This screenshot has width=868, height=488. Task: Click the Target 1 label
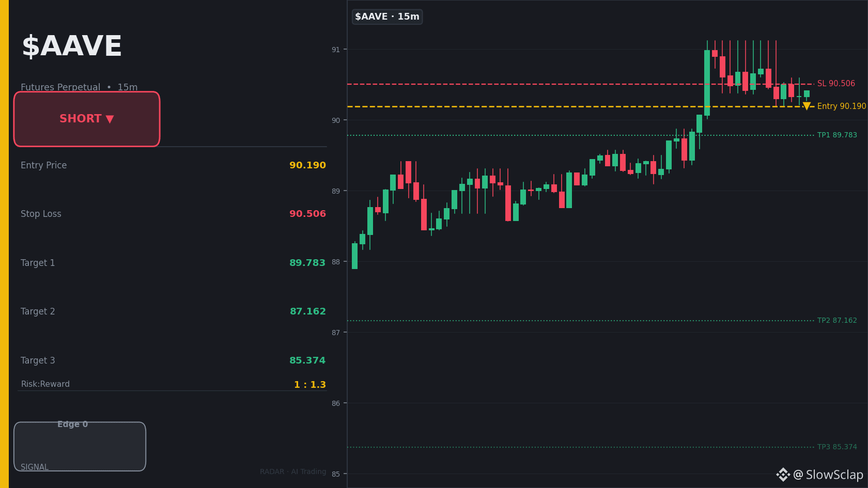pyautogui.click(x=38, y=263)
